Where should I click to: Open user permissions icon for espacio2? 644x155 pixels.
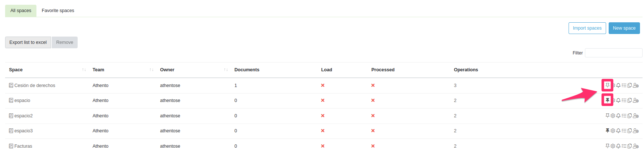[x=636, y=116]
